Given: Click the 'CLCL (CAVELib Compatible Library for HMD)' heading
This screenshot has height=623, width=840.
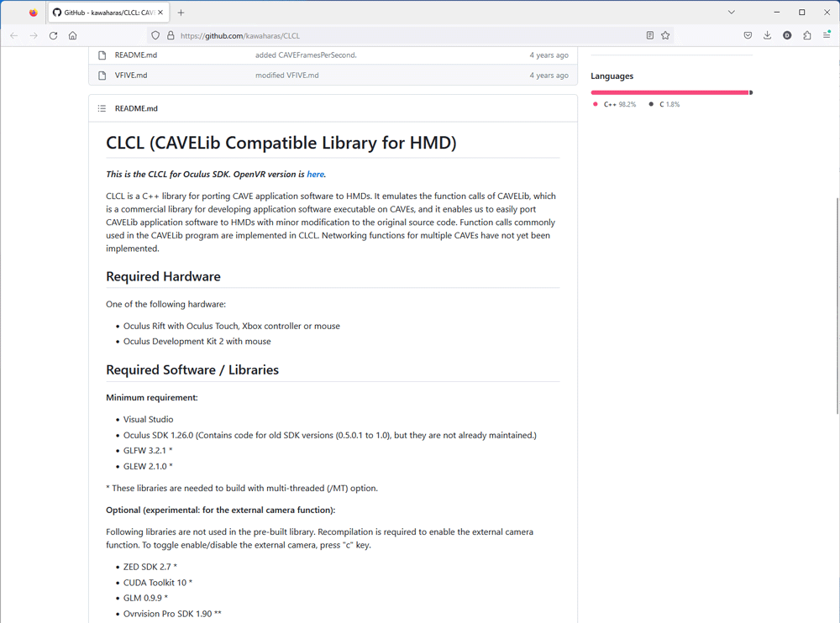Looking at the screenshot, I should [x=281, y=143].
